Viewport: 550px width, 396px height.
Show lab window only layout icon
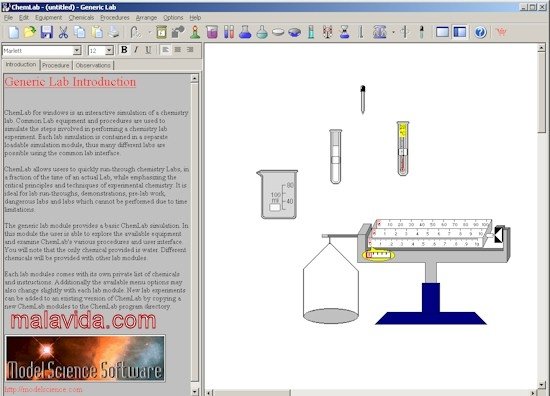tap(442, 32)
